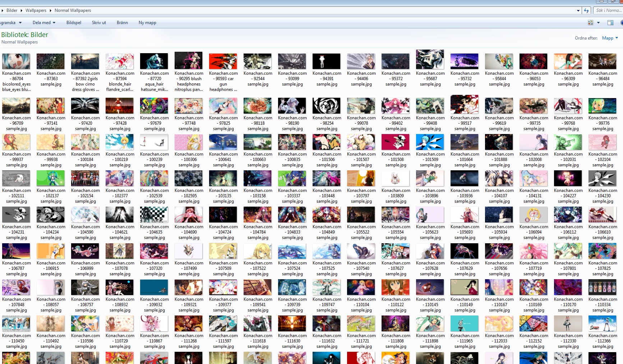Expand the address bar history dropdown
The width and height of the screenshot is (623, 364).
(x=578, y=10)
